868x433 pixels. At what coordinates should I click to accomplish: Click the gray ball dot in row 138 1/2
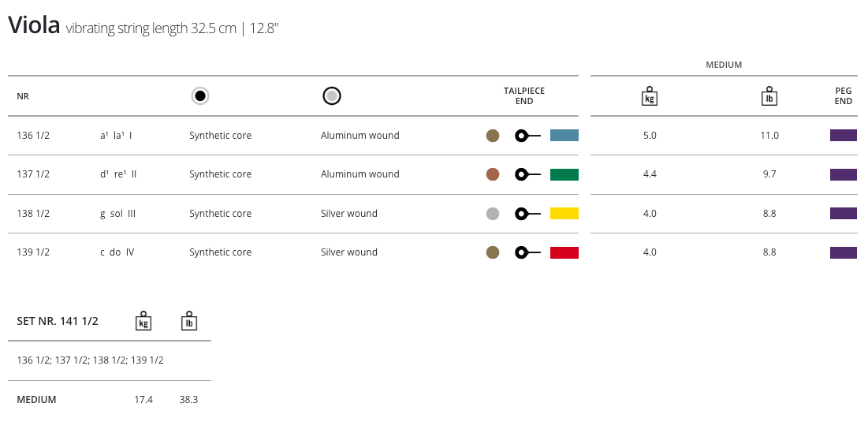point(493,214)
